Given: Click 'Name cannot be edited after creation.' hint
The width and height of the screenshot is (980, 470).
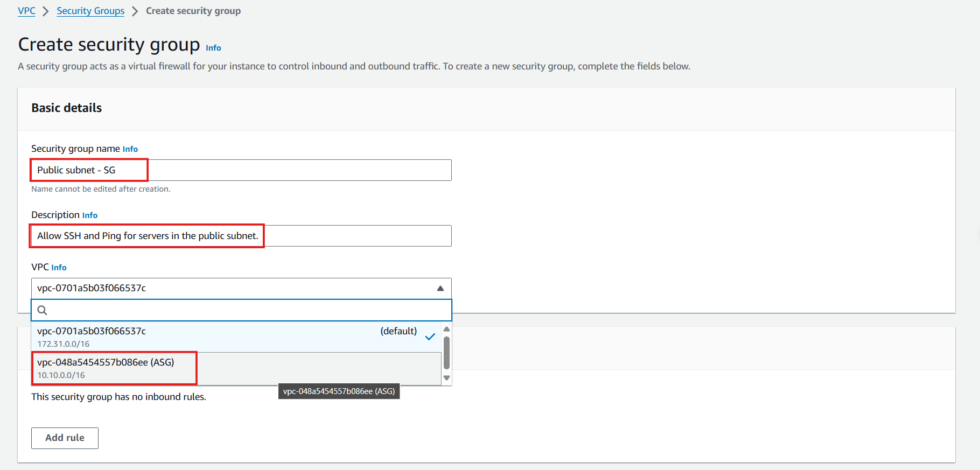Looking at the screenshot, I should coord(101,189).
